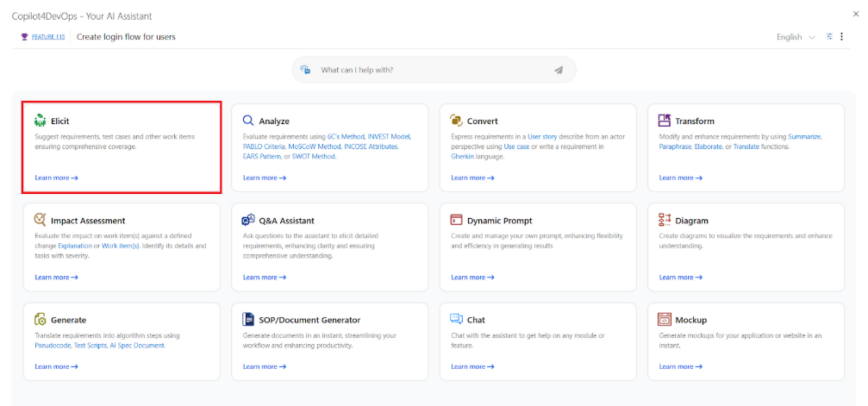Choose the Paraphrase function link
The image size is (868, 406).
676,147
